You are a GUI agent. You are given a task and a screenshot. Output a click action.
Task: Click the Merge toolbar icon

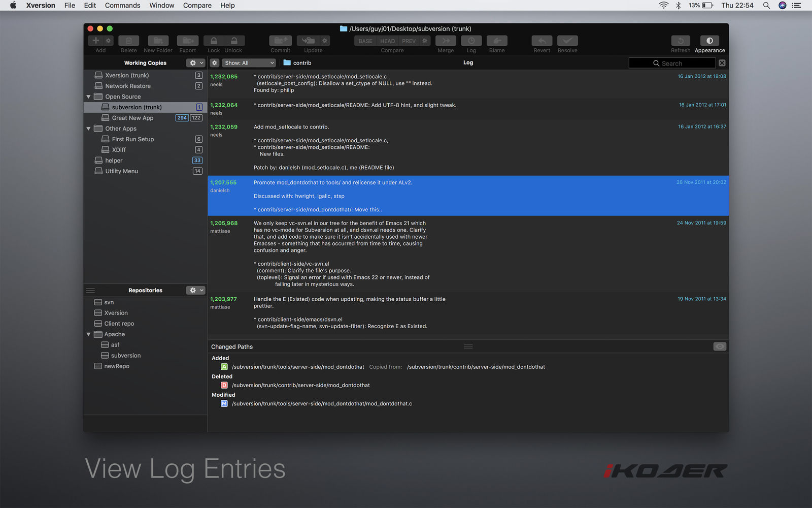pyautogui.click(x=446, y=41)
